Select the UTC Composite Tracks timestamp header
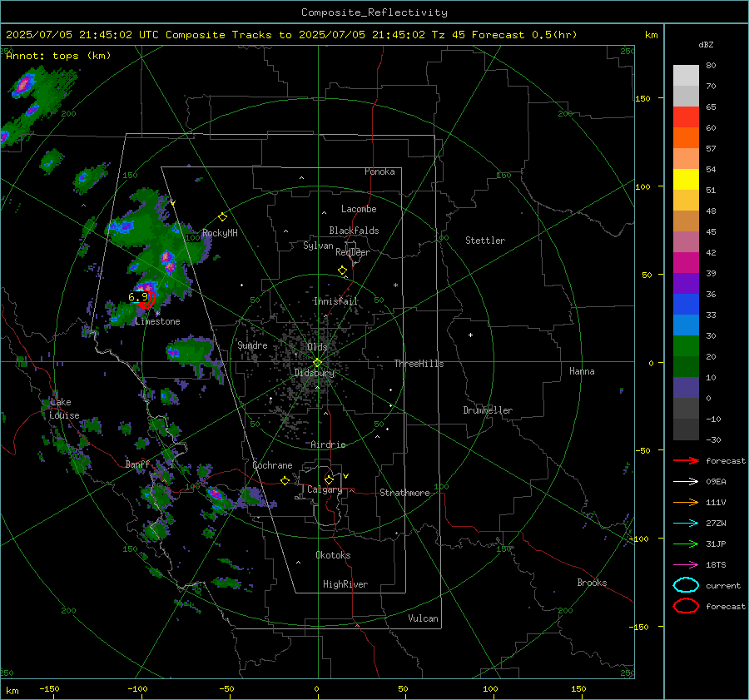 tap(291, 35)
